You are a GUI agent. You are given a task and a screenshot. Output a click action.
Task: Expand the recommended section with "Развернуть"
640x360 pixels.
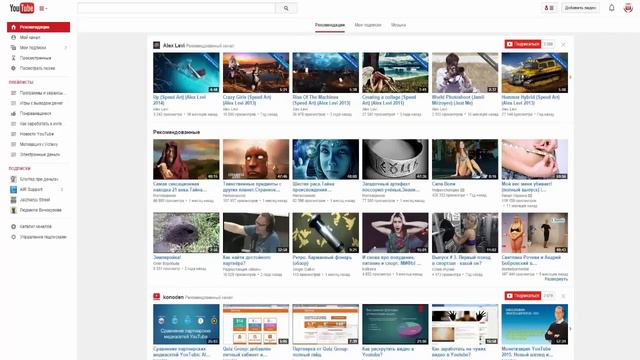point(556,279)
